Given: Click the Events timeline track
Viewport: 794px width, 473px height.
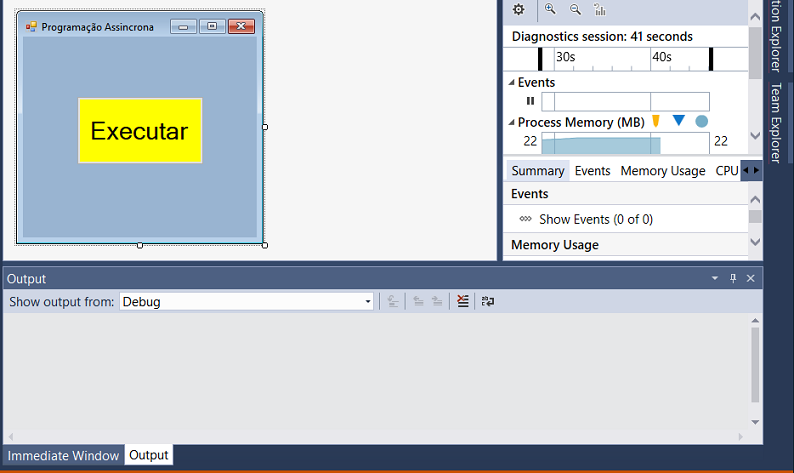Looking at the screenshot, I should pos(625,101).
